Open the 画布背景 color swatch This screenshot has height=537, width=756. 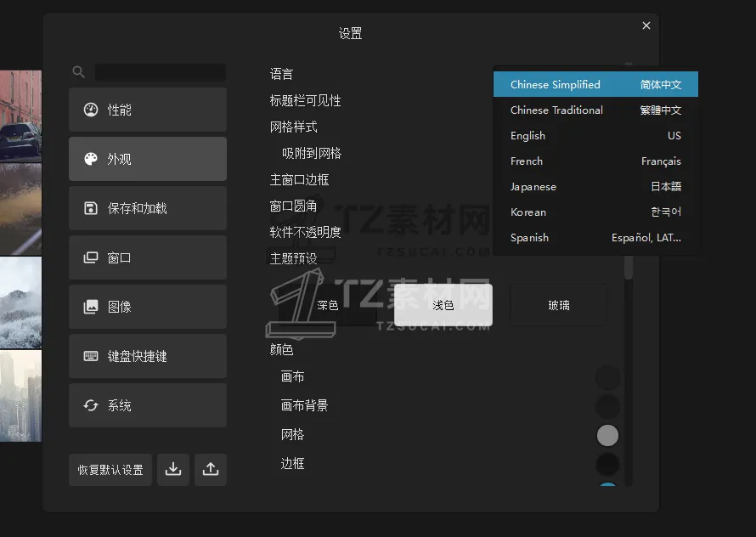(607, 406)
